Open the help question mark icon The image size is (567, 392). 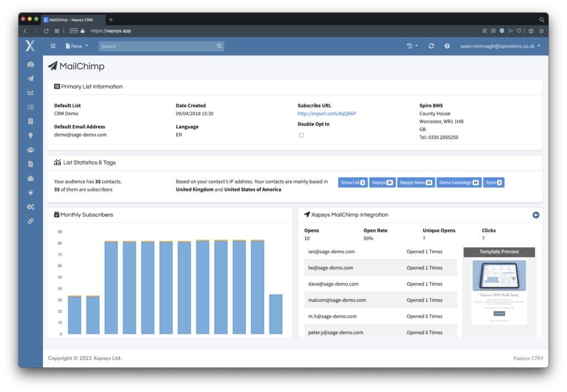click(447, 46)
